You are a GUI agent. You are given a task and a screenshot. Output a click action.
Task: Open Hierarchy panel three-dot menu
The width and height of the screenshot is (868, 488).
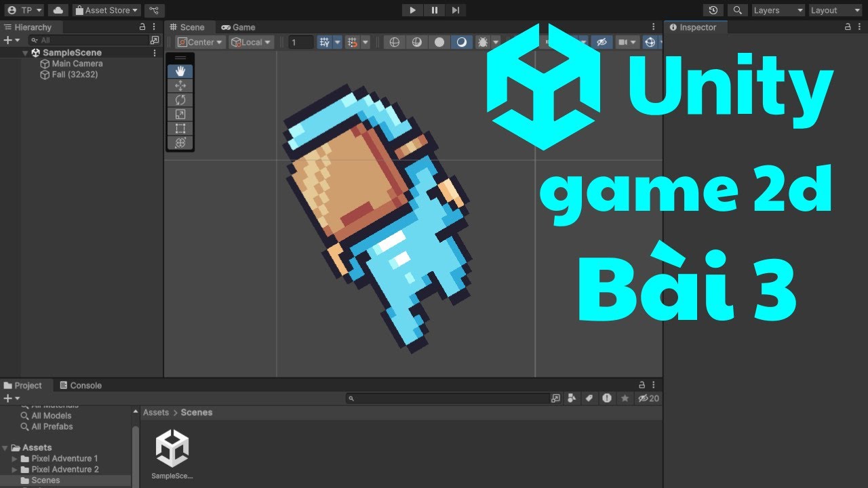pyautogui.click(x=154, y=27)
